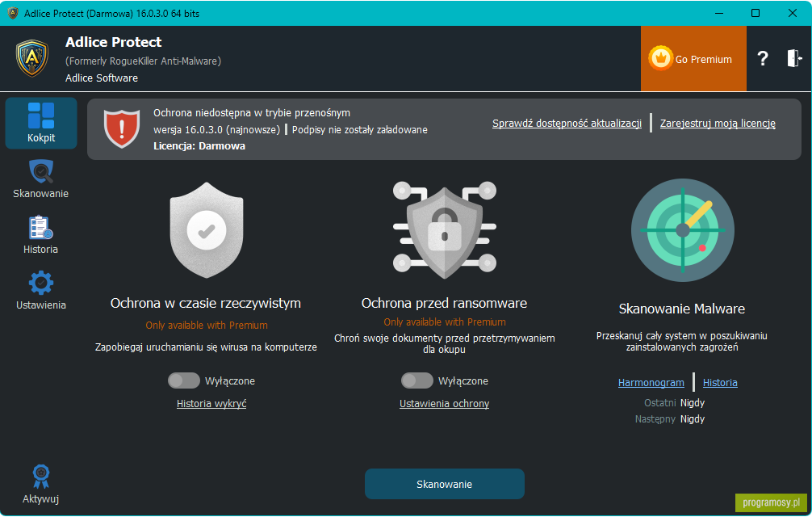Screen dimensions: 812x517
Task: Open the Historia clipboard sidebar icon
Action: pyautogui.click(x=41, y=228)
